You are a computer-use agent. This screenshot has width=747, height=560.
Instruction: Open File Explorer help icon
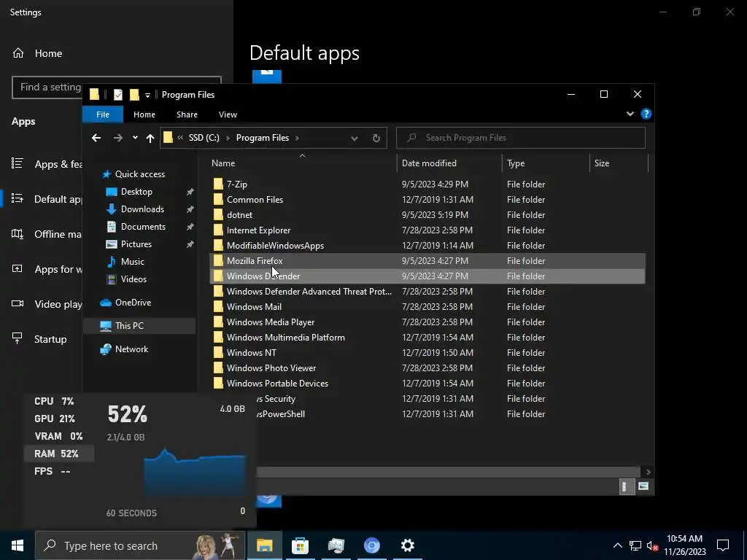click(x=646, y=114)
